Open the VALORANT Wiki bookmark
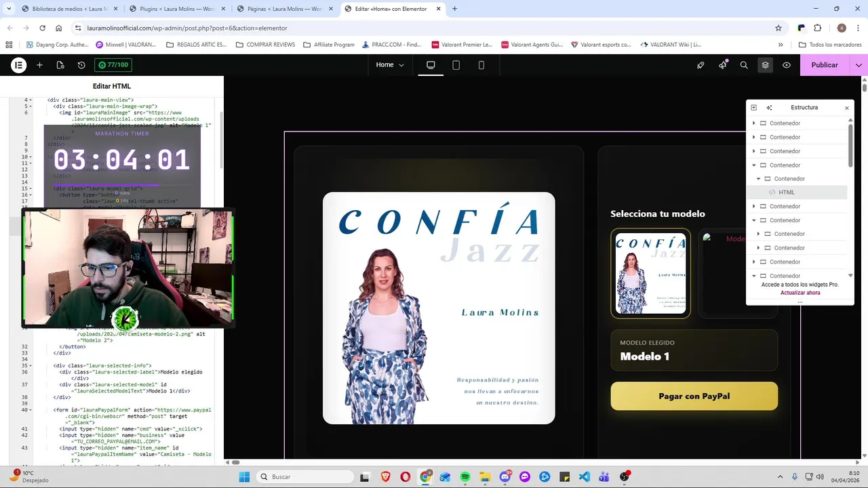The image size is (868, 488). pyautogui.click(x=670, y=45)
